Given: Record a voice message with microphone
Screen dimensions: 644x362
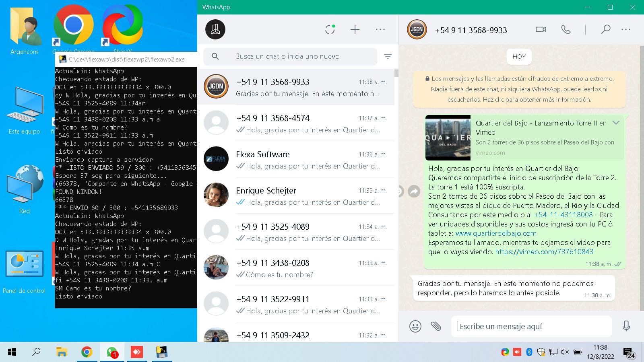Looking at the screenshot, I should [x=626, y=326].
